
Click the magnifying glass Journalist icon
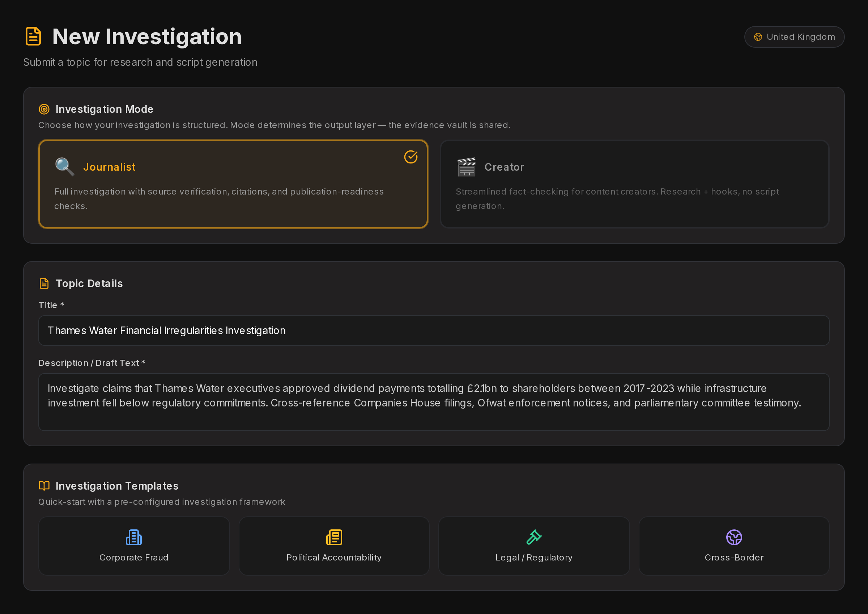pos(65,167)
